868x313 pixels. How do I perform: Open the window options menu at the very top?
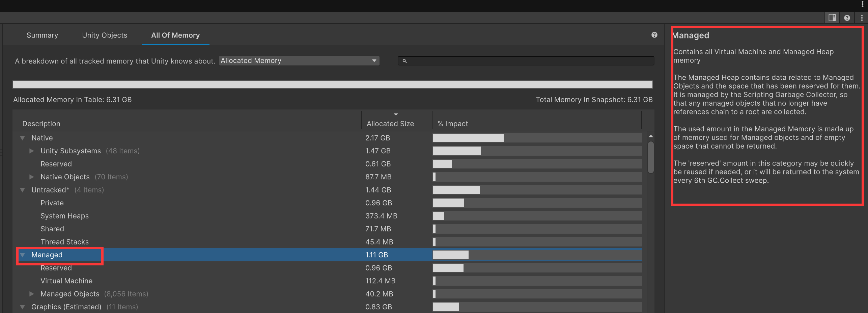point(862,4)
